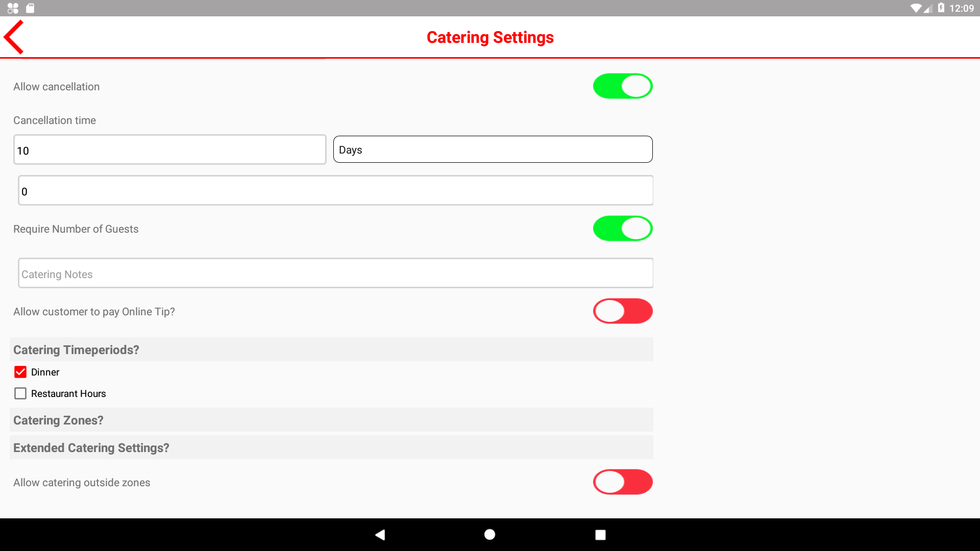
Task: Open recent apps square button
Action: tap(600, 535)
